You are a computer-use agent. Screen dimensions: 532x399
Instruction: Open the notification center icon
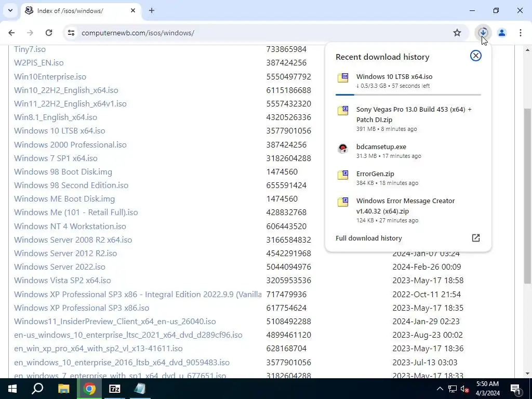click(516, 389)
